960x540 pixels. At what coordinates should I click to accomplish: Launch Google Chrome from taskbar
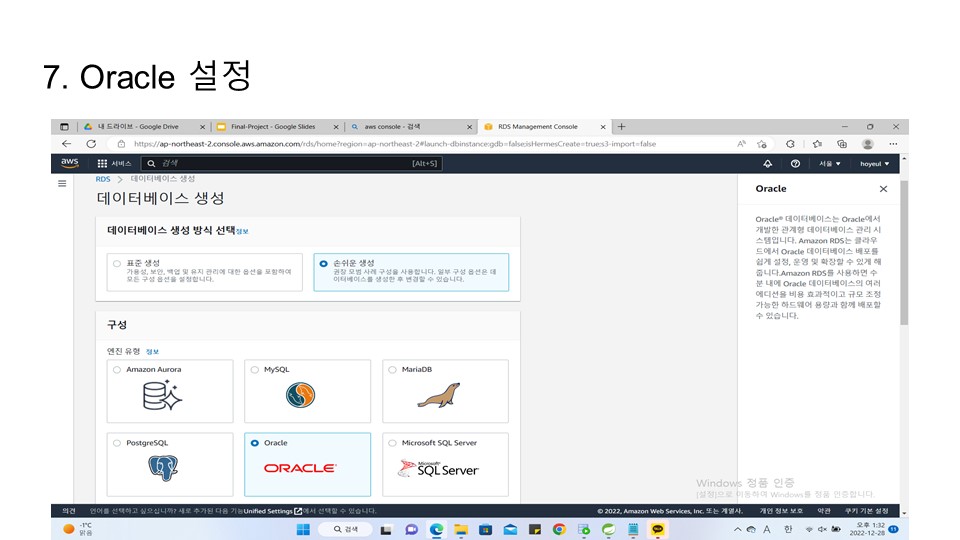pyautogui.click(x=559, y=530)
